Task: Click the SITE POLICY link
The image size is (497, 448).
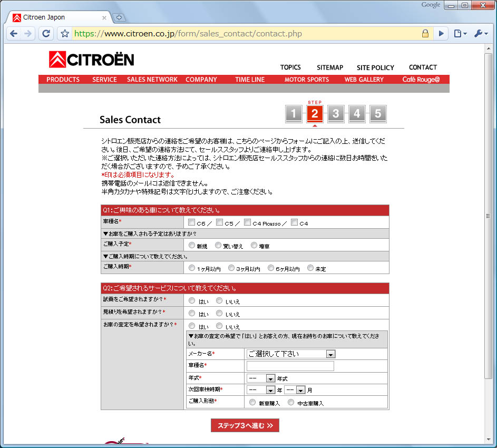Action: [x=375, y=67]
